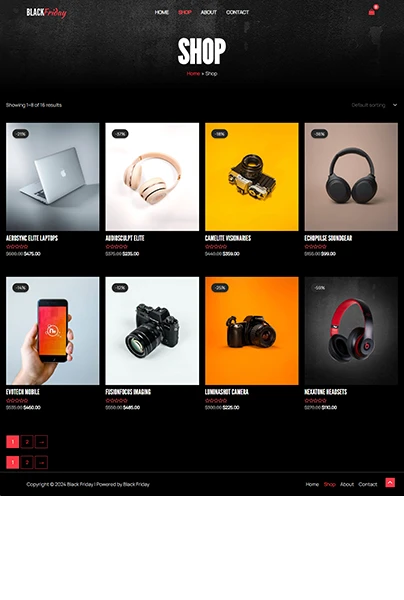404x600 pixels.
Task: Click the discount badge on the Evotech Mobile image
Action: [20, 287]
